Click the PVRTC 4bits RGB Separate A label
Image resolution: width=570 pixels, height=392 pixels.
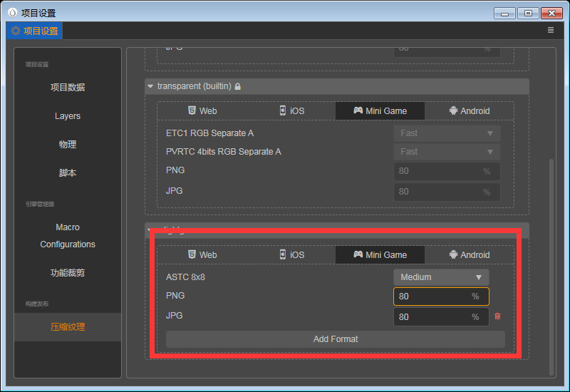point(224,152)
